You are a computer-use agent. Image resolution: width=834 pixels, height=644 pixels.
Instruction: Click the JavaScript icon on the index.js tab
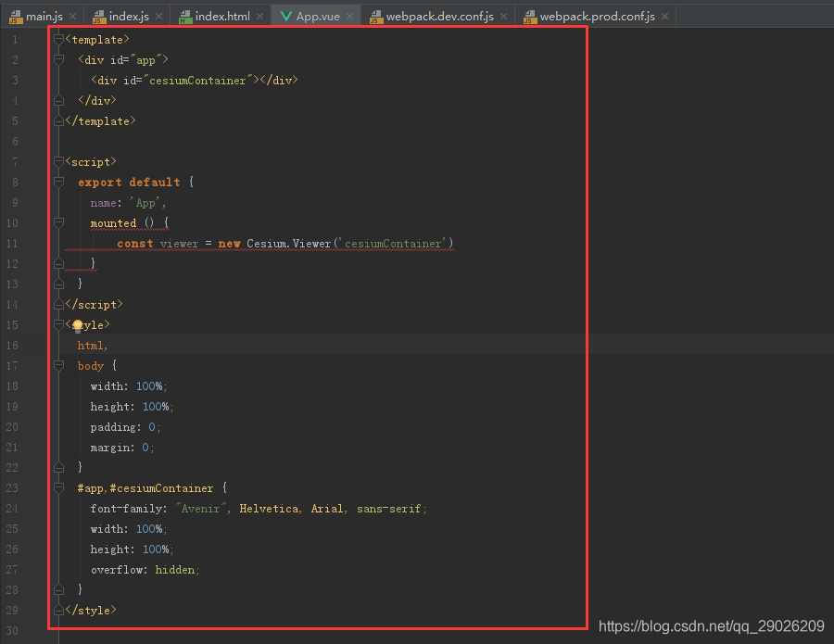pyautogui.click(x=98, y=16)
